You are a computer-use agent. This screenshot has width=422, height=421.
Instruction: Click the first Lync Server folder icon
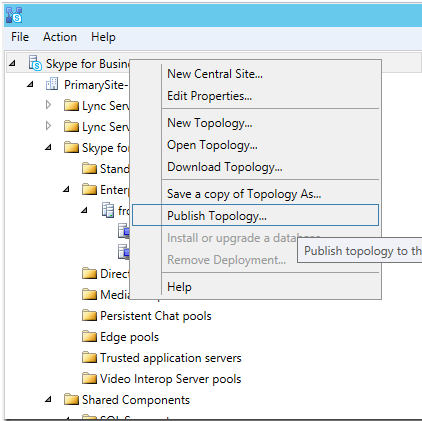(x=71, y=105)
